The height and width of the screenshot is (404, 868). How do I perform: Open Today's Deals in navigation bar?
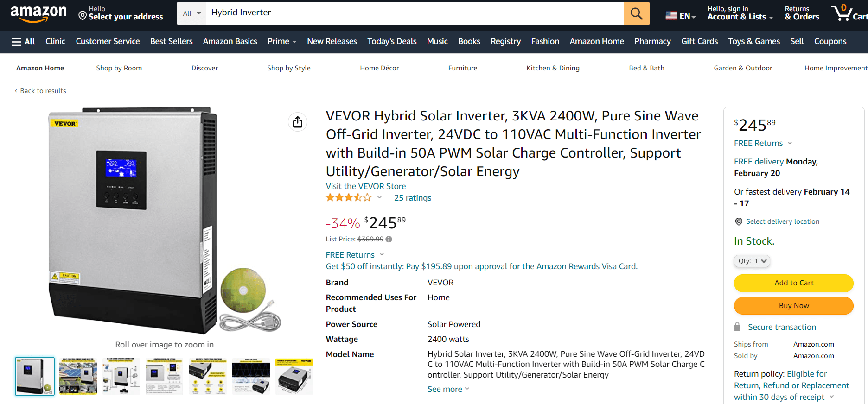392,41
